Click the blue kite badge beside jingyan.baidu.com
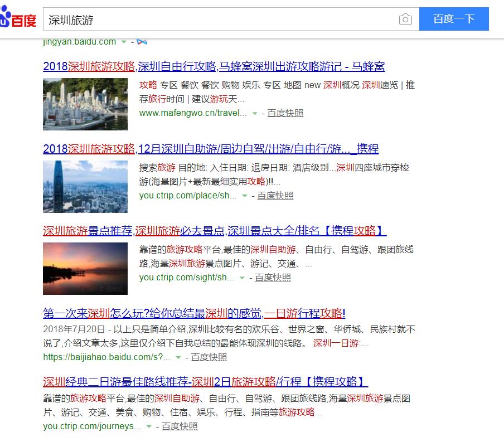 (143, 41)
